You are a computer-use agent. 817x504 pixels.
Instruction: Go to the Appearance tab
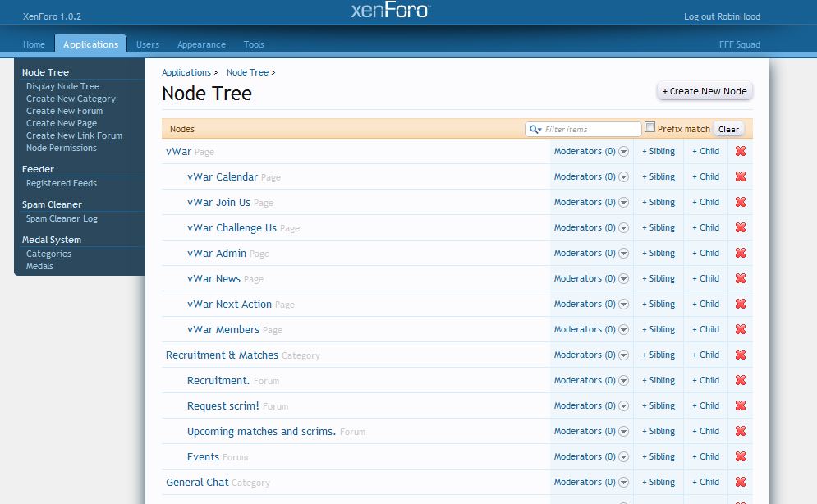[x=201, y=44]
